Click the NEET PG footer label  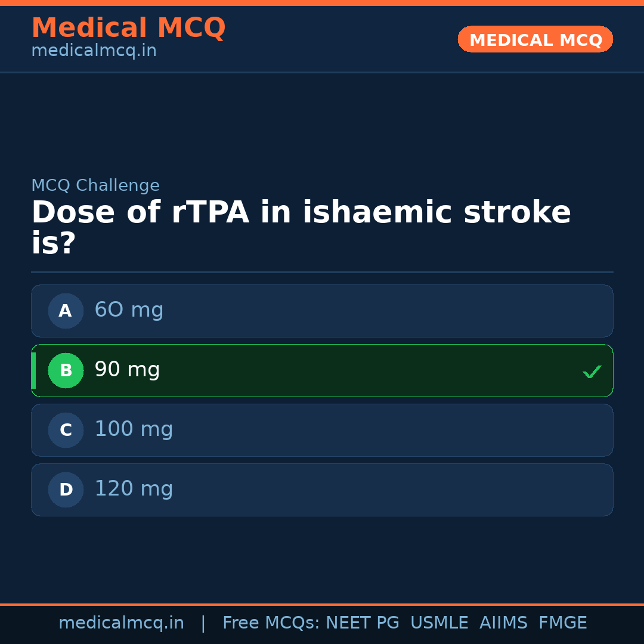363,623
